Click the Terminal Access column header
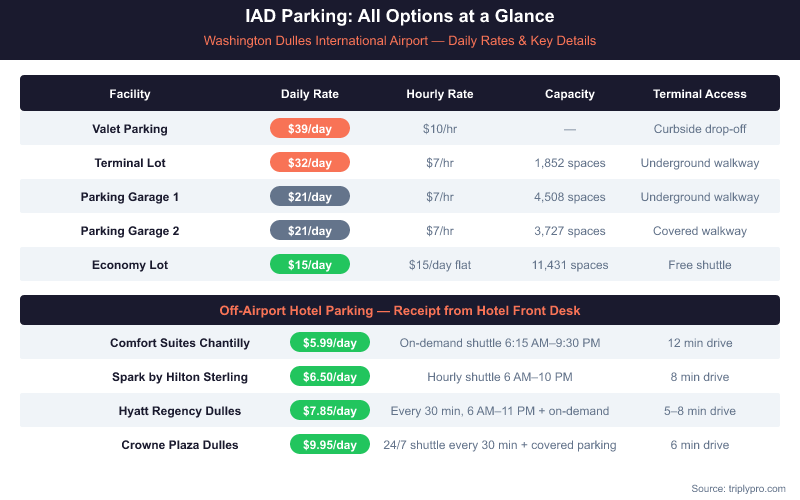Image resolution: width=800 pixels, height=500 pixels. [700, 94]
